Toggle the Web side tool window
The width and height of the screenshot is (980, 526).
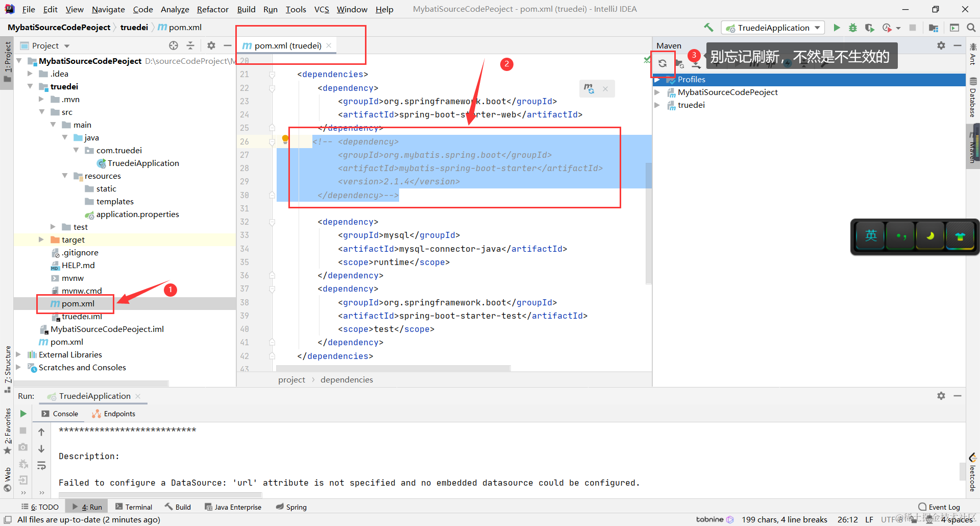[7, 479]
